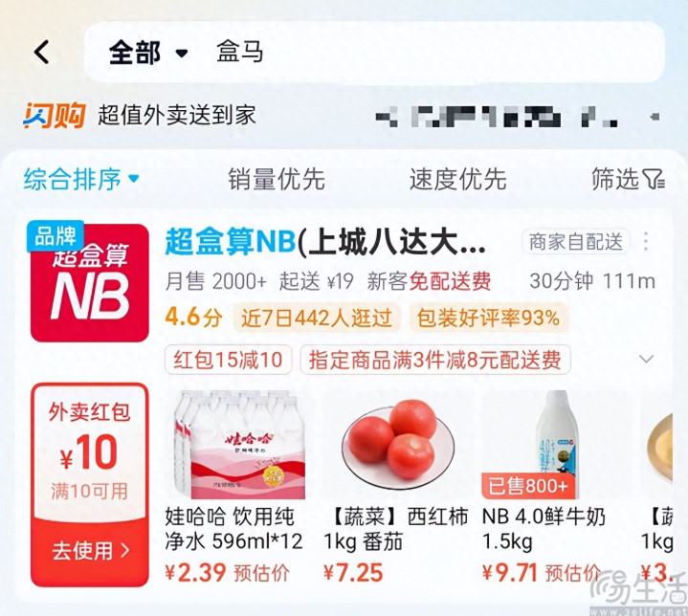The width and height of the screenshot is (688, 616).
Task: Tap the 指定商品满3件减8元配送费 tag
Action: [x=435, y=360]
